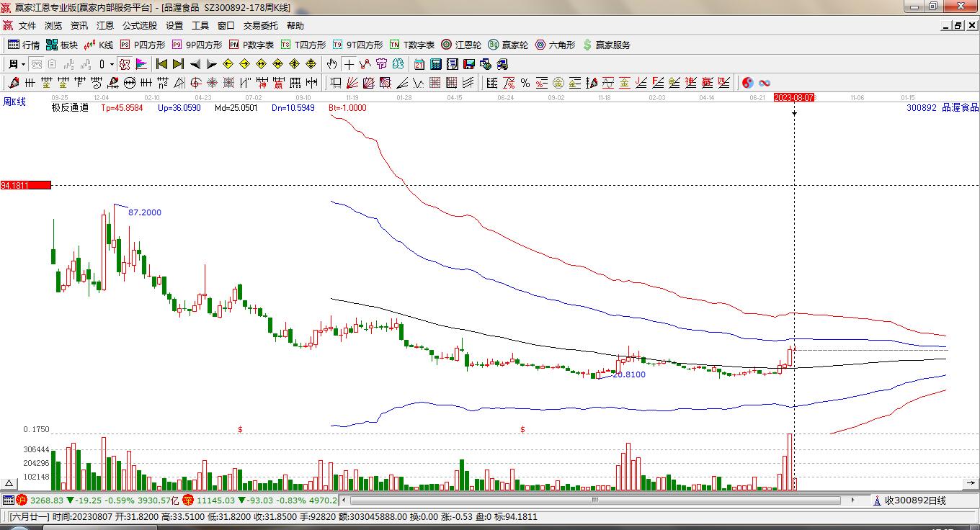Click the red 权 adjustment icon
The height and width of the screenshot is (530, 980).
pos(125,64)
